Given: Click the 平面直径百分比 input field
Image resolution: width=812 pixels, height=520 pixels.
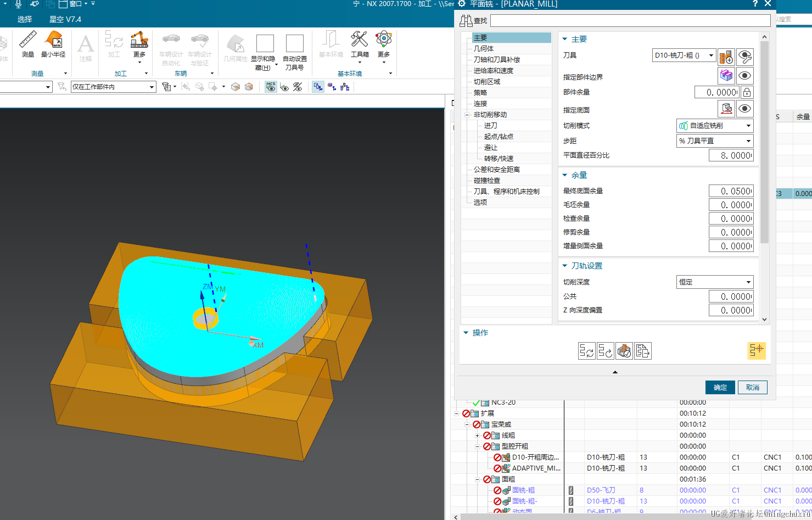Looking at the screenshot, I should click(731, 155).
